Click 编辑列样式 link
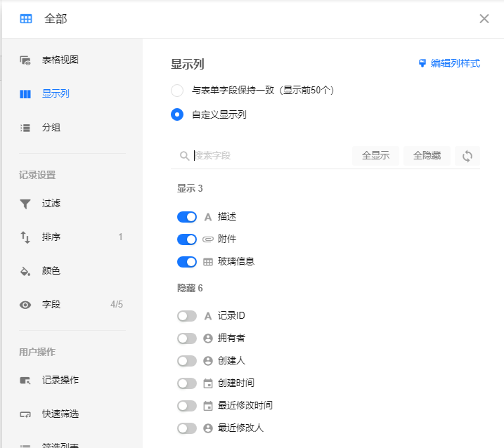The height and width of the screenshot is (448, 504). click(455, 63)
